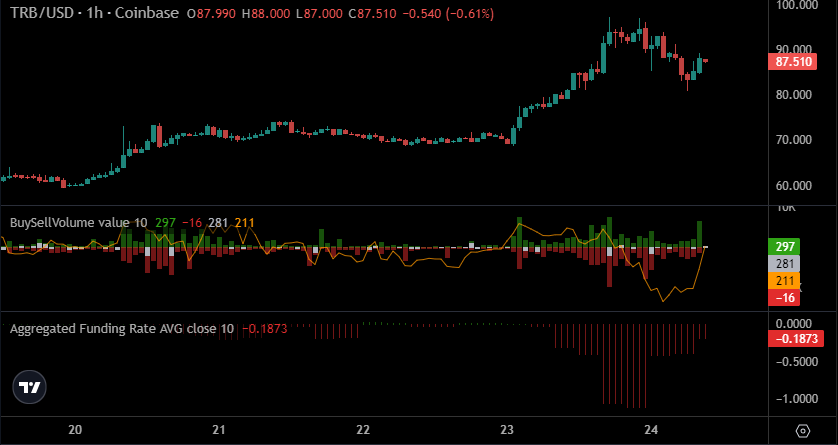This screenshot has height=445, width=838.
Task: Click the TRB/USD symbol title
Action: click(x=38, y=14)
